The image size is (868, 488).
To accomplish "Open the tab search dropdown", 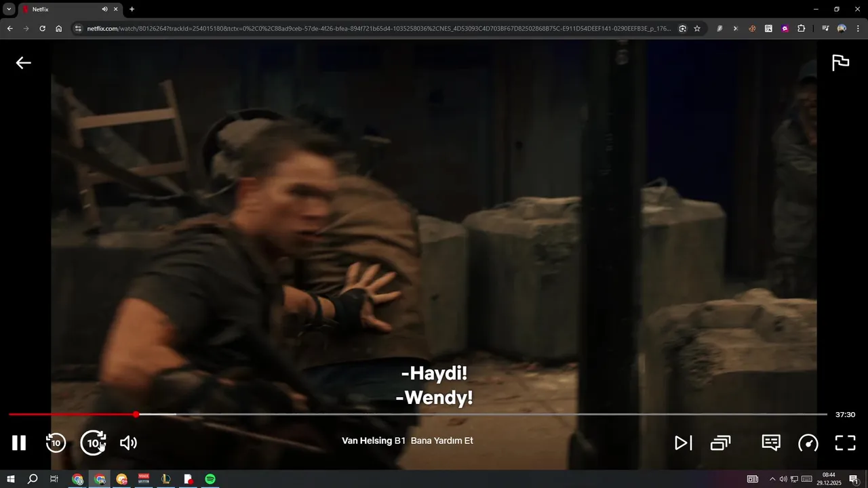I will [9, 9].
